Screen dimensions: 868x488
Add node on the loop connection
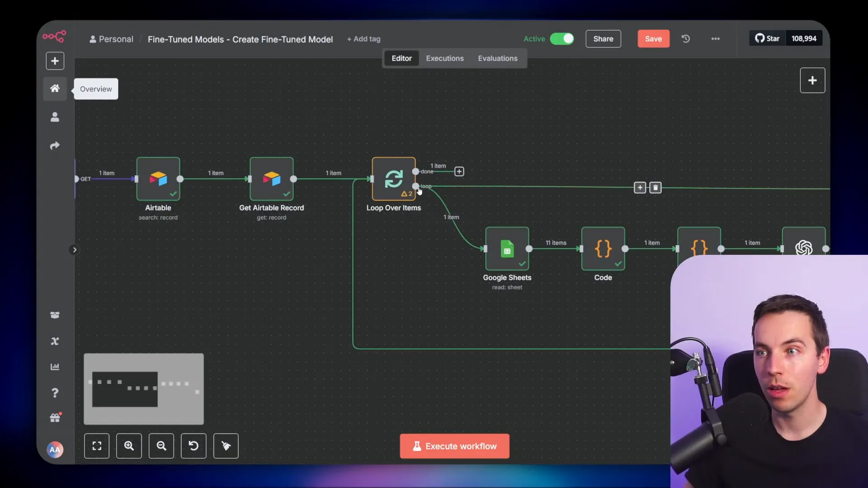(x=640, y=188)
